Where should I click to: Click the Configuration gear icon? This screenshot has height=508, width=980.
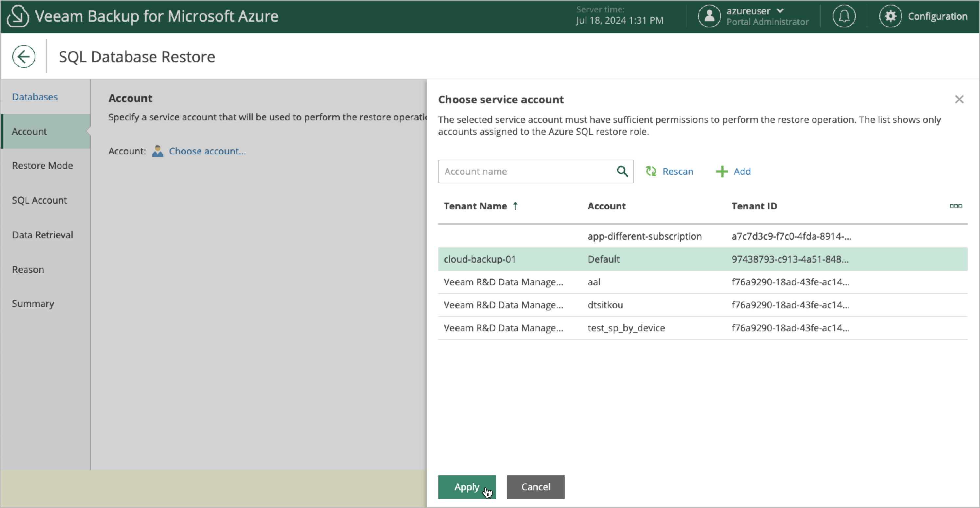pyautogui.click(x=890, y=16)
